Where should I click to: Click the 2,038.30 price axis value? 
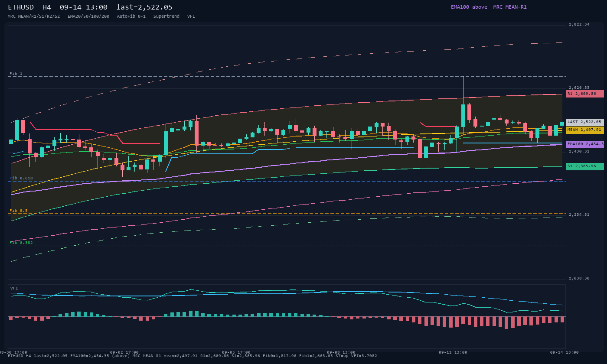(579, 278)
